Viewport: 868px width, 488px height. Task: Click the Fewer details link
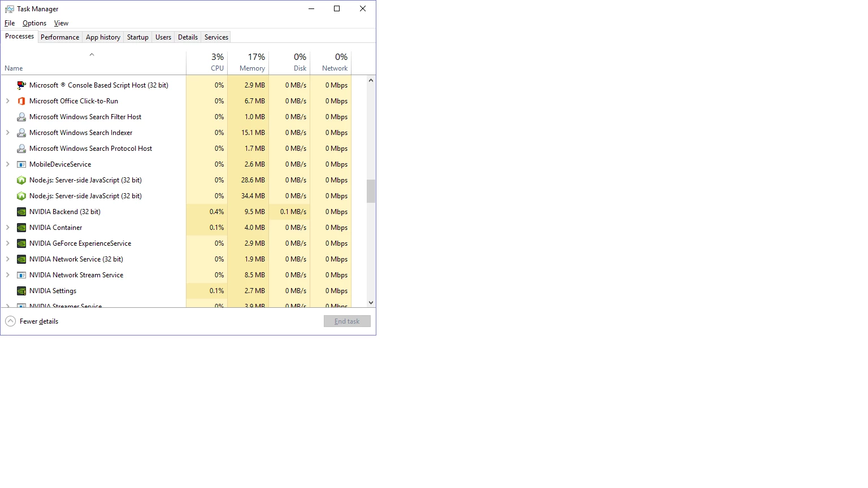point(39,321)
